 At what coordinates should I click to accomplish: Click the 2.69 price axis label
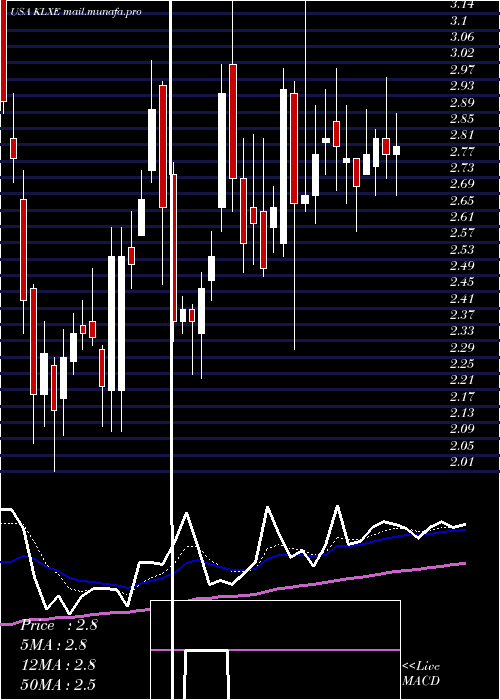pos(462,184)
